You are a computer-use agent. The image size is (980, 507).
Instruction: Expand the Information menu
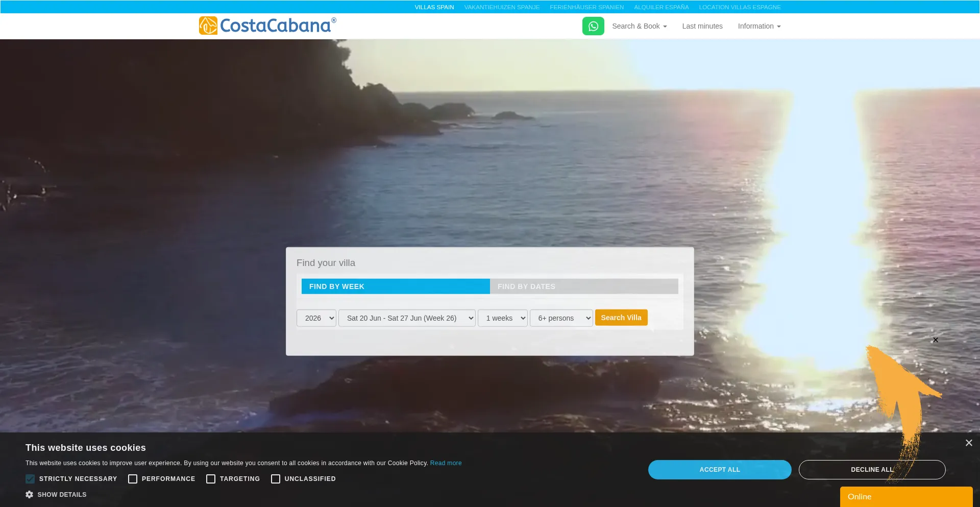759,26
